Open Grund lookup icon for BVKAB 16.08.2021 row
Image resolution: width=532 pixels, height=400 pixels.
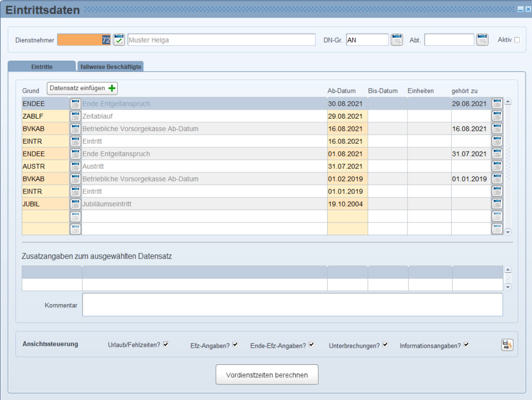[x=76, y=129]
